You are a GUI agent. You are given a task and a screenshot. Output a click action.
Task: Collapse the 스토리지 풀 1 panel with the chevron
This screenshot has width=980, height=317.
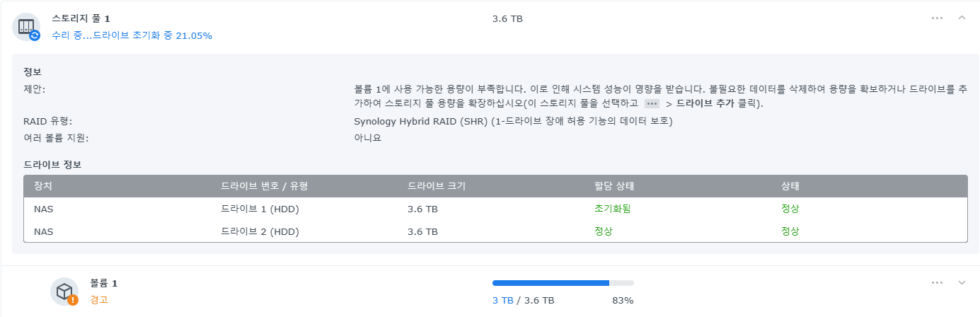[x=962, y=18]
